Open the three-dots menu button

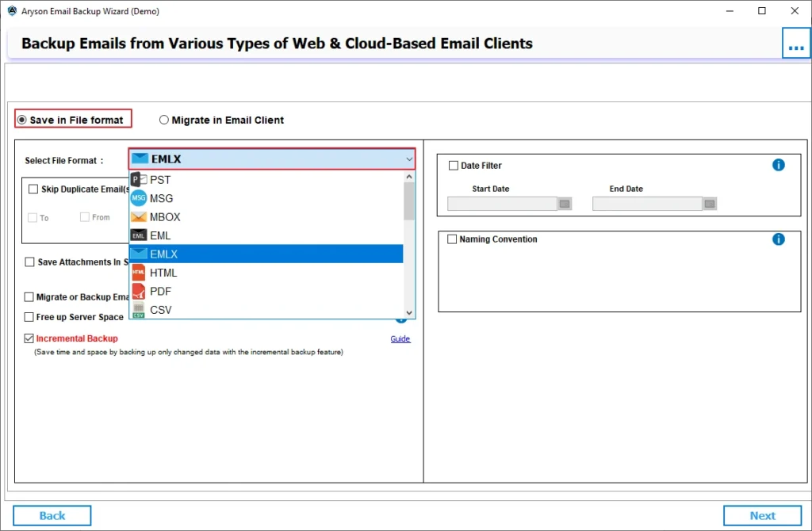click(796, 44)
